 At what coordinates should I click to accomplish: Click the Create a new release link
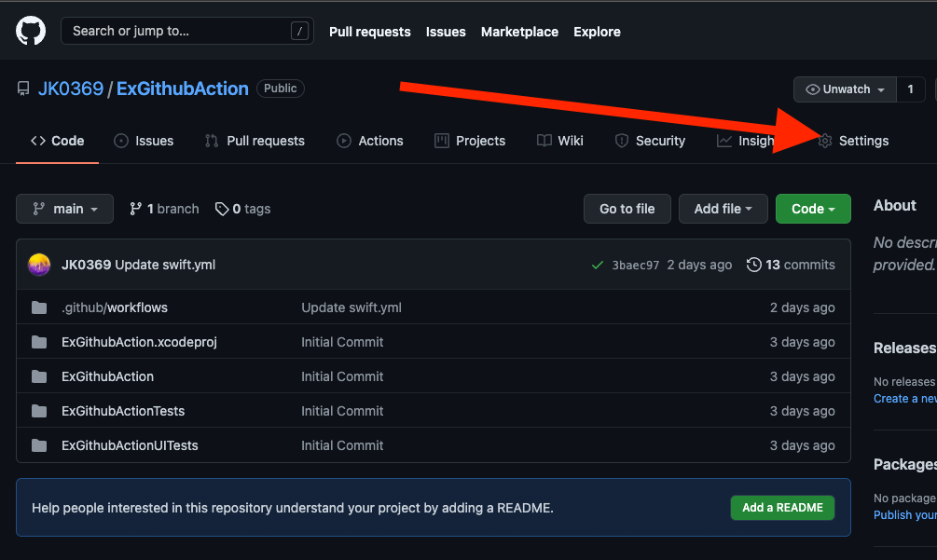pos(905,398)
